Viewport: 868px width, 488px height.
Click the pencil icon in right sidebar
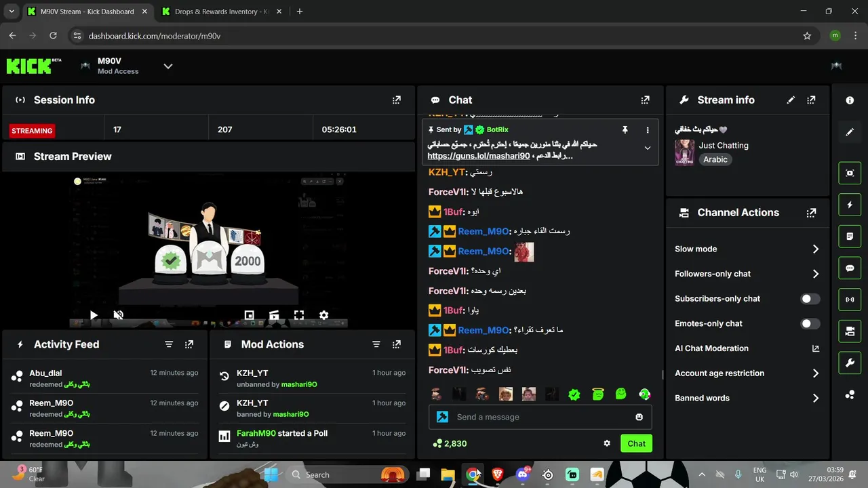pos(850,132)
